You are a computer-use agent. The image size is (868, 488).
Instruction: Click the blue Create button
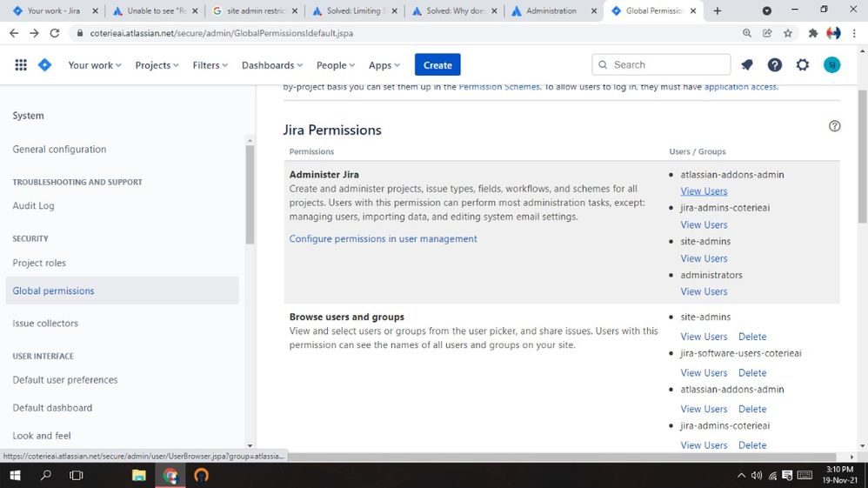pyautogui.click(x=437, y=65)
